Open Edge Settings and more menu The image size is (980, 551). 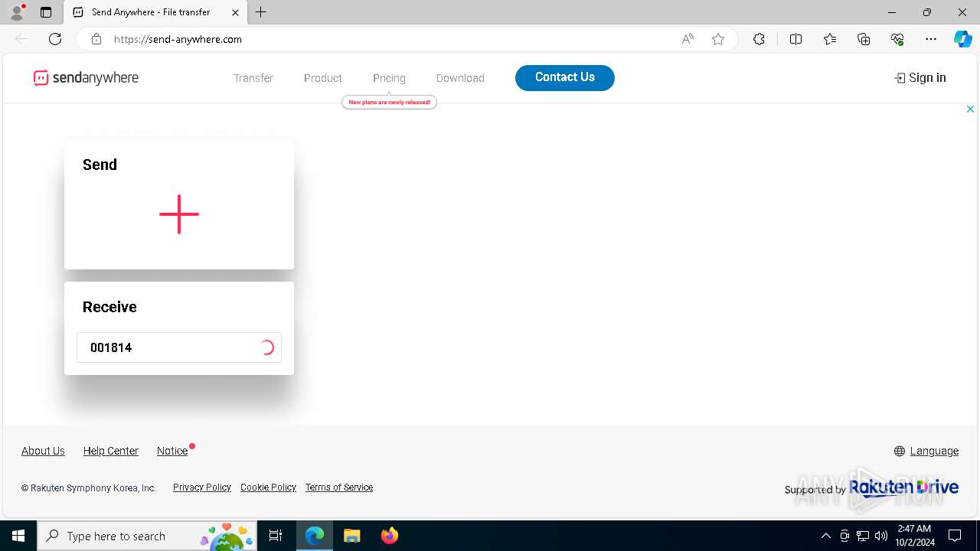(931, 39)
